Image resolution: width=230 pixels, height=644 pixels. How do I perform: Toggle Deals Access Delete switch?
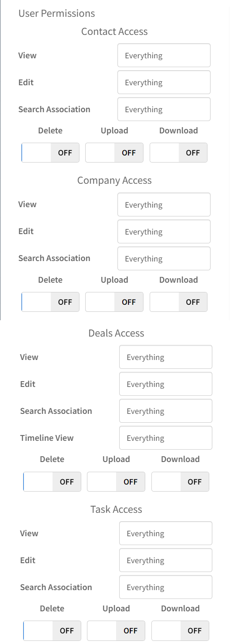coord(52,482)
